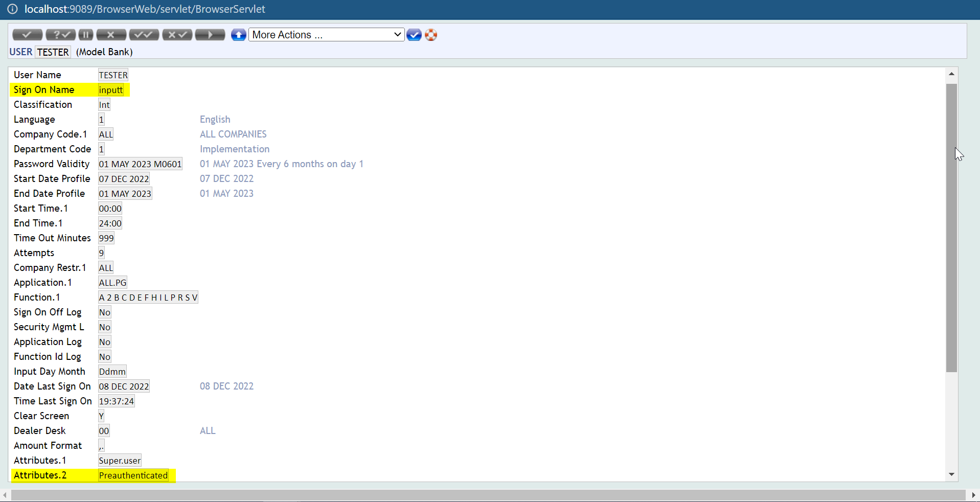Image resolution: width=980 pixels, height=502 pixels.
Task: Click the Function.1 value field
Action: [x=148, y=298]
